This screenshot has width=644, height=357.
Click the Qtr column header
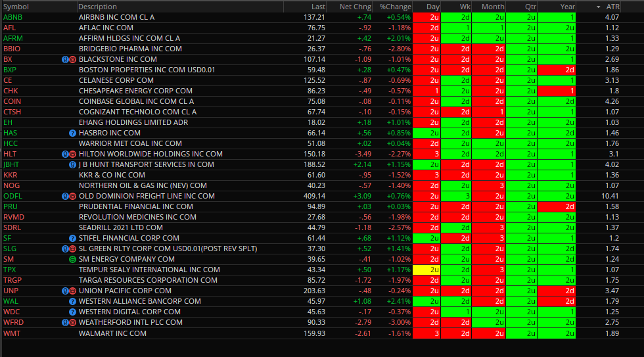tap(530, 7)
